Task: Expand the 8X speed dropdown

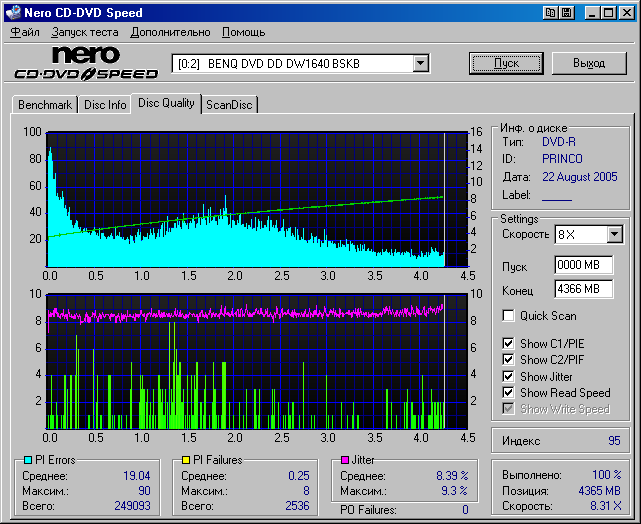Action: 614,234
